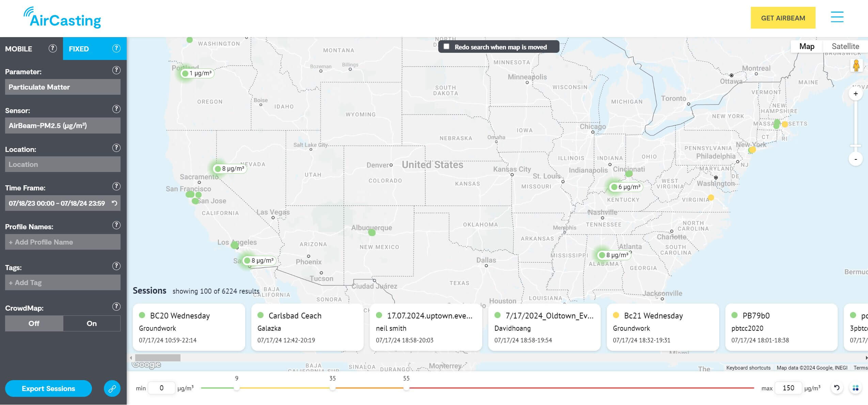Screen dimensions: 868x405
Task: Click the Alabama 8 µg/m³ marker
Action: click(614, 255)
